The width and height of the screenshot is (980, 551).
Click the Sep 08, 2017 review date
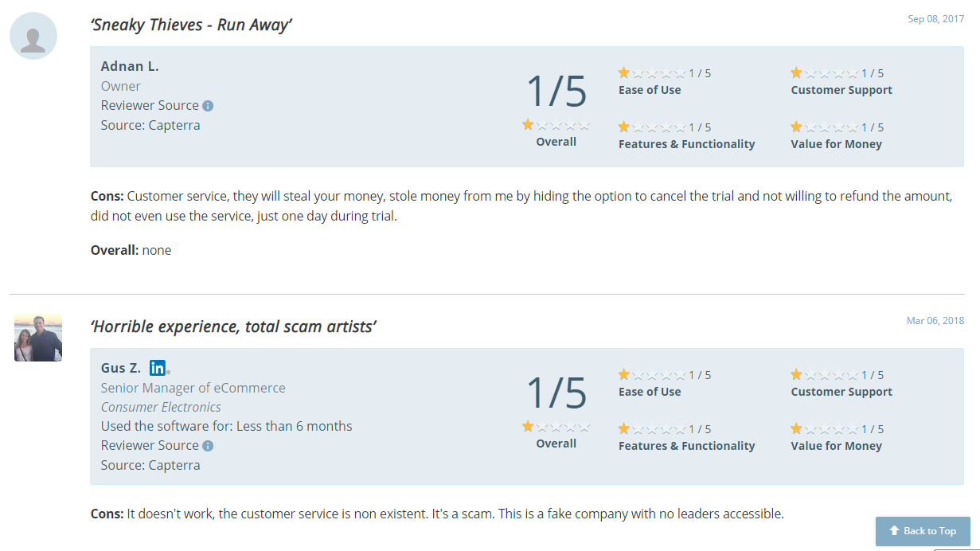click(935, 19)
